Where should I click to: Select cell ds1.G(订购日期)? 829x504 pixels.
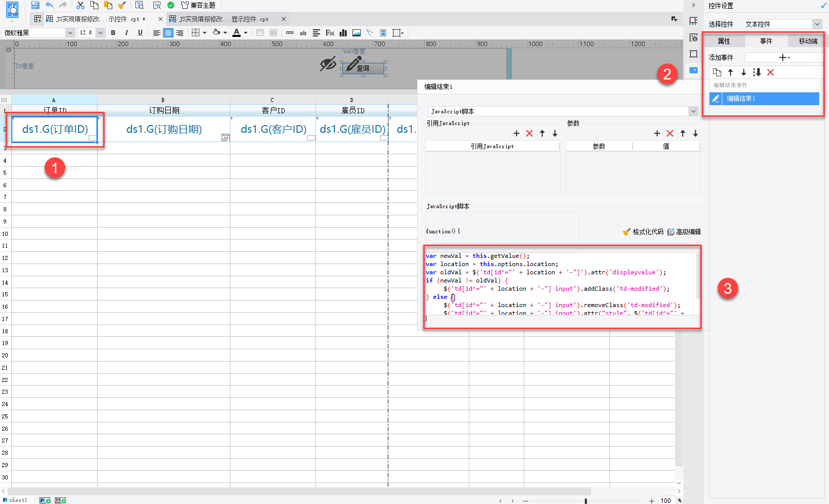tap(164, 129)
